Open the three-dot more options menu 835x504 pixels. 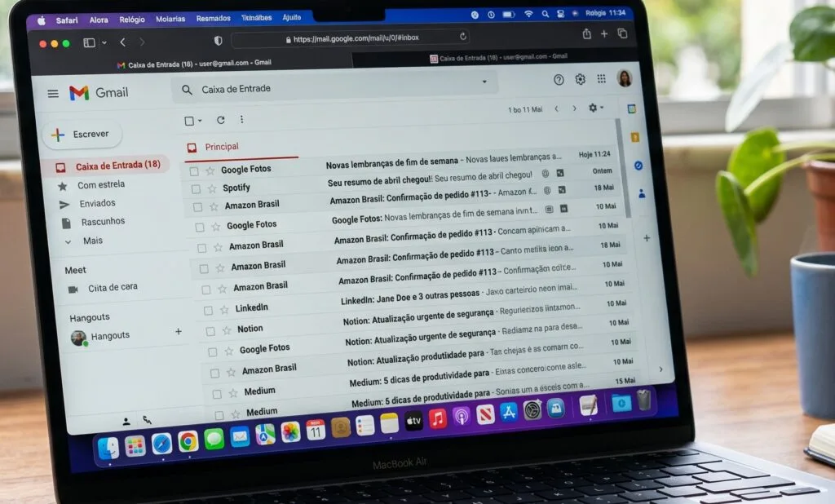click(241, 119)
